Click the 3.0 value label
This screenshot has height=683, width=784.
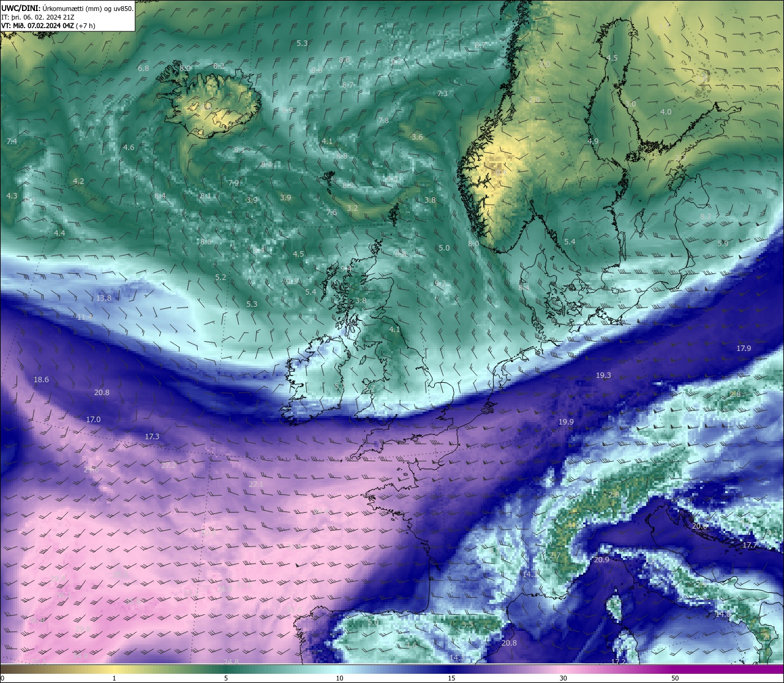(630, 104)
